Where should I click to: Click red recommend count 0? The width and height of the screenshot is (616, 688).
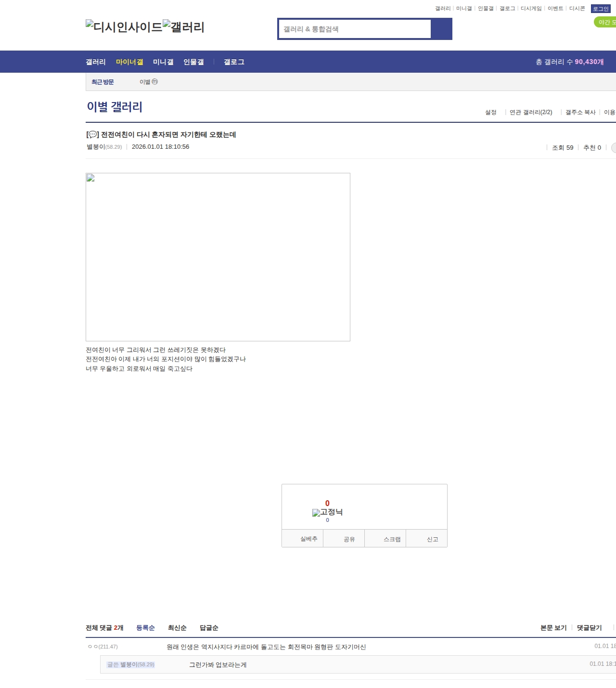pos(327,503)
